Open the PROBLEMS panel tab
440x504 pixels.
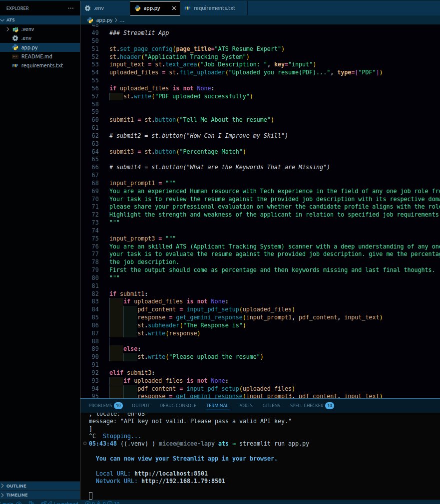(105, 406)
